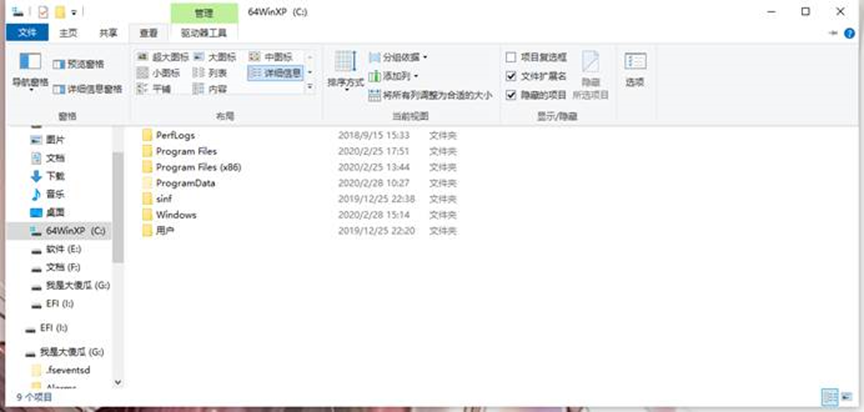Click the help question mark icon
The height and width of the screenshot is (412, 864).
coord(849,33)
